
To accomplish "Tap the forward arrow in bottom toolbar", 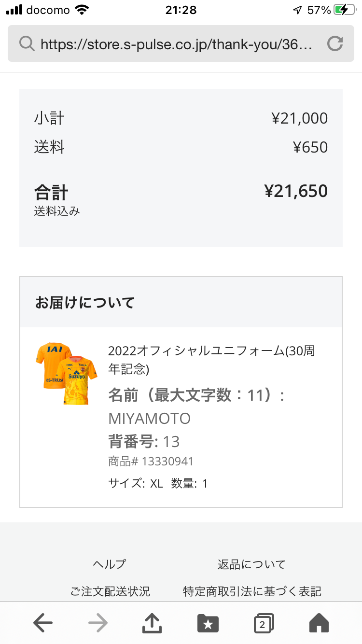I will (x=98, y=623).
